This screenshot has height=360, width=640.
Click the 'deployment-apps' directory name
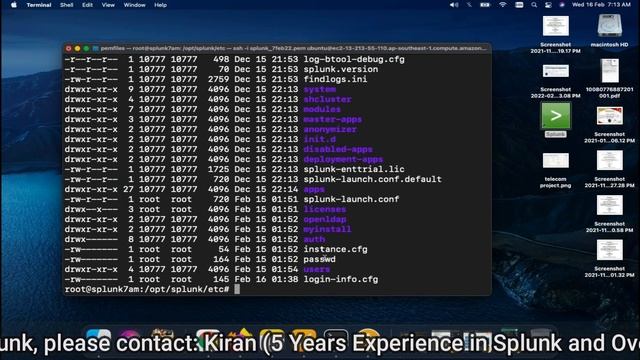pyautogui.click(x=343, y=159)
